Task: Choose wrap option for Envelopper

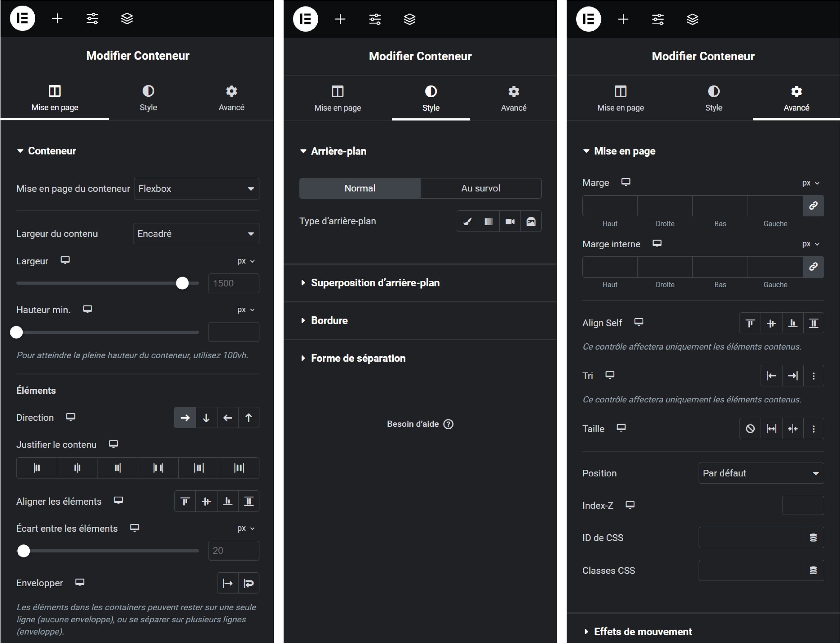Action: 249,583
